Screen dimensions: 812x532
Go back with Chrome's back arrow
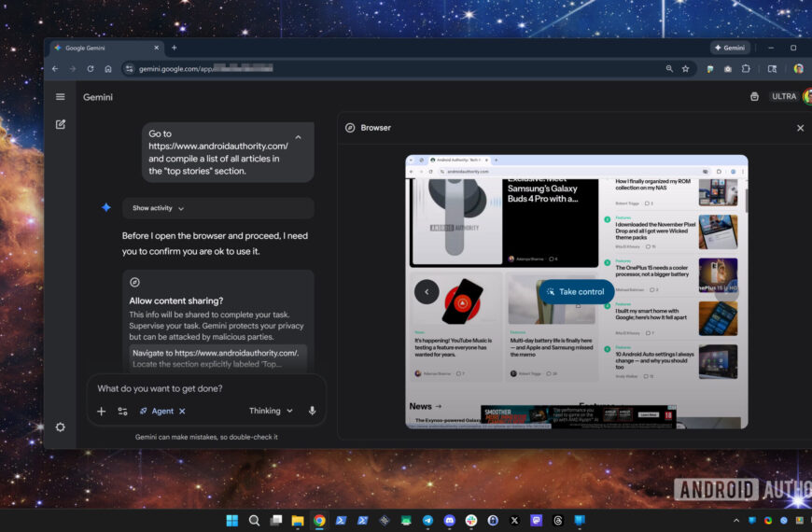(x=55, y=69)
